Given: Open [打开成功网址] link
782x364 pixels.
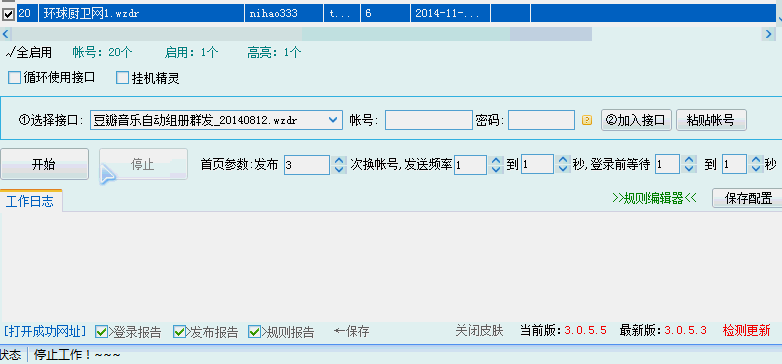Looking at the screenshot, I should point(45,331).
